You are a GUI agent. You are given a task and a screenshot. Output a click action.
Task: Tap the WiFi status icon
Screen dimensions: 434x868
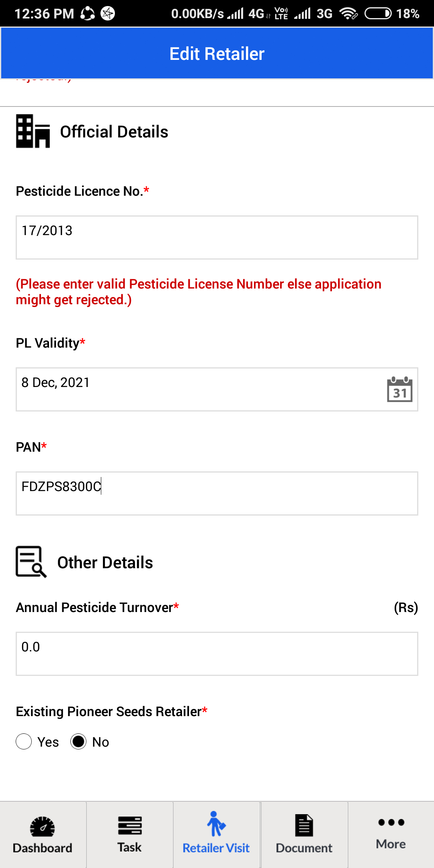tap(348, 14)
